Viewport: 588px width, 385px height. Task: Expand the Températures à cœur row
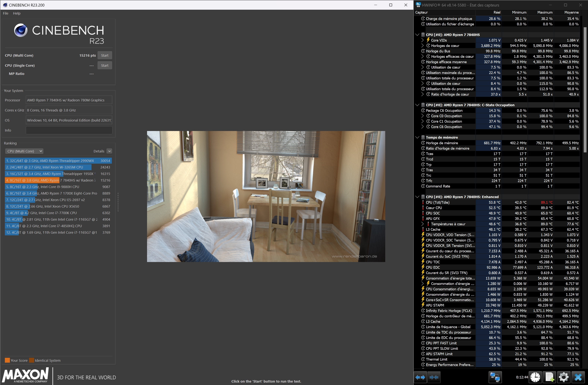pyautogui.click(x=423, y=224)
